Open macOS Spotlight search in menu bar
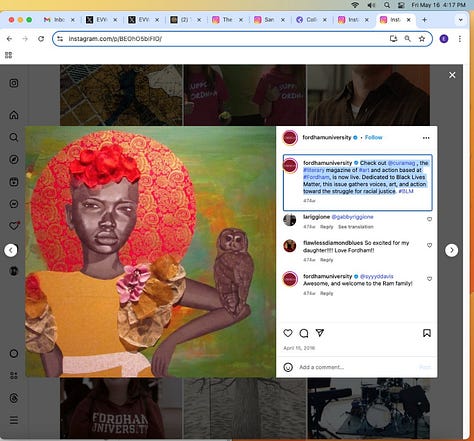This screenshot has height=441, width=474. tap(387, 5)
